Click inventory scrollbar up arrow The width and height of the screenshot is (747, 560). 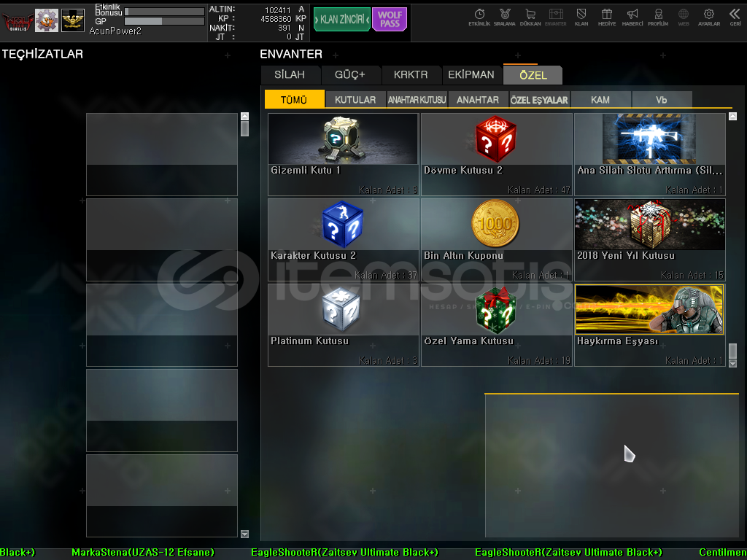[732, 116]
